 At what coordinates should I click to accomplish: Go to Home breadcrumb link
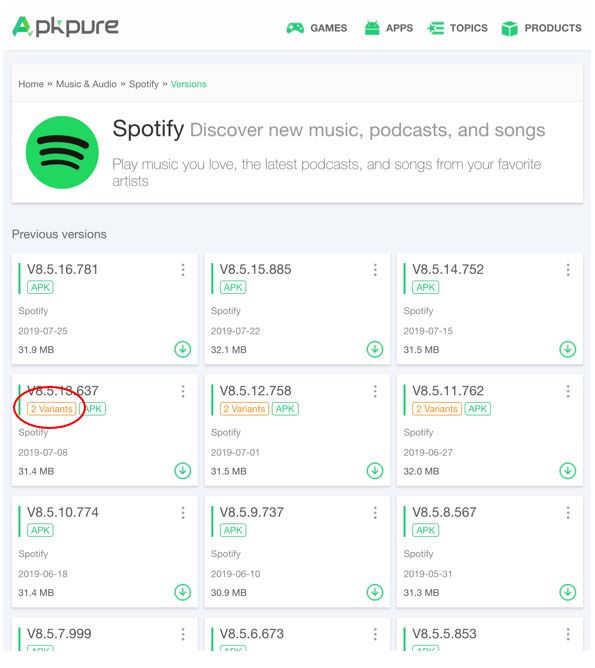tap(31, 84)
